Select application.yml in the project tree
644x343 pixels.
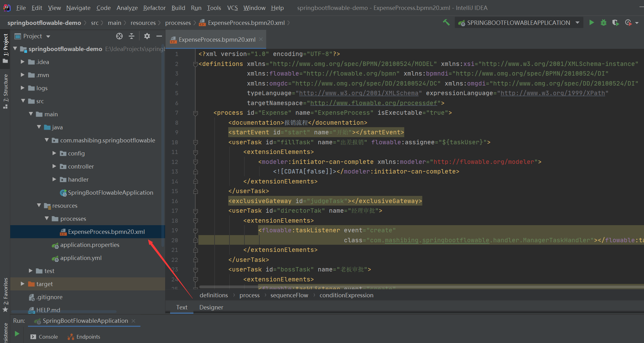(x=81, y=258)
